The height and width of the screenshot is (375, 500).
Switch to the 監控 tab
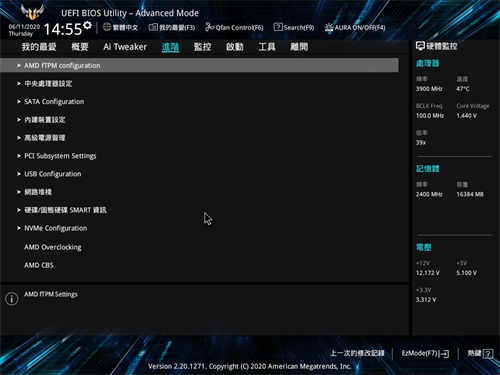click(x=203, y=47)
